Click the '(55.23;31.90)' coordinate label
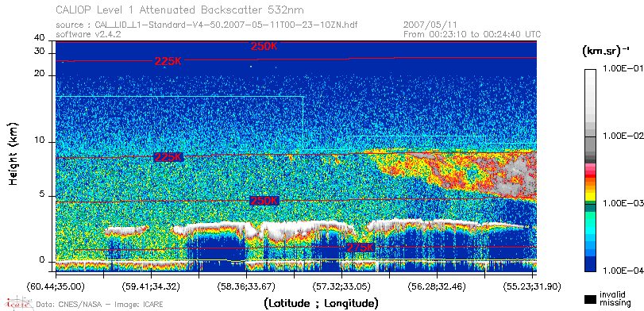 pyautogui.click(x=532, y=286)
